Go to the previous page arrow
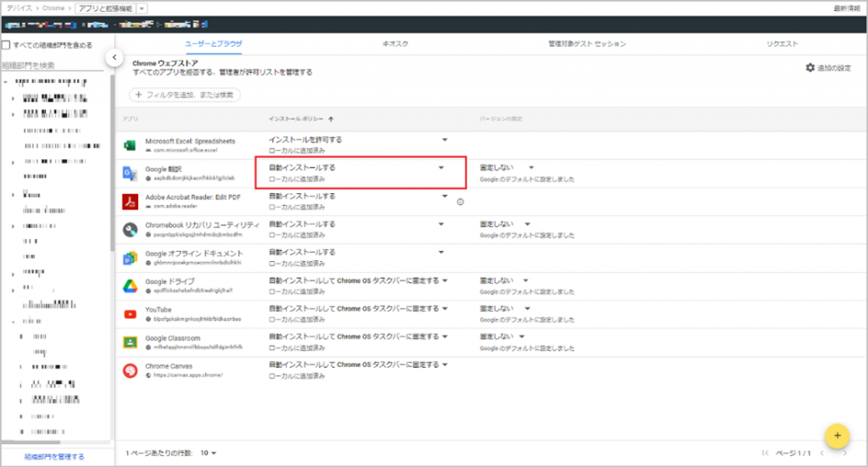The height and width of the screenshot is (467, 868). click(822, 453)
